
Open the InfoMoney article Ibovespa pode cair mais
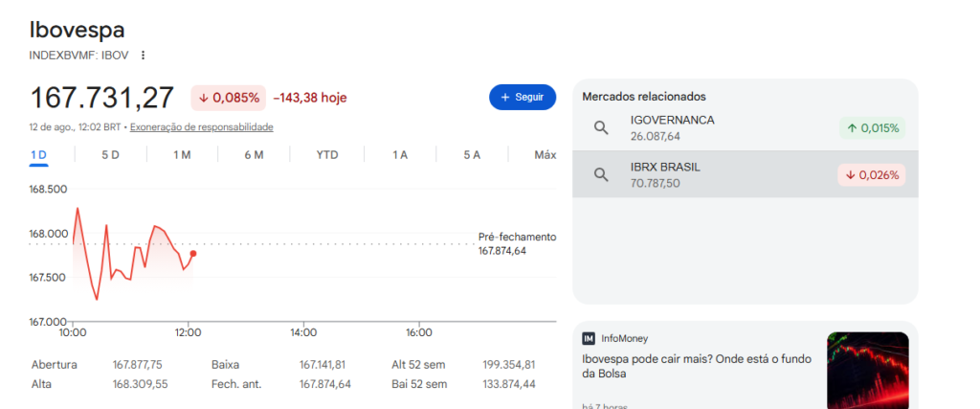697,367
